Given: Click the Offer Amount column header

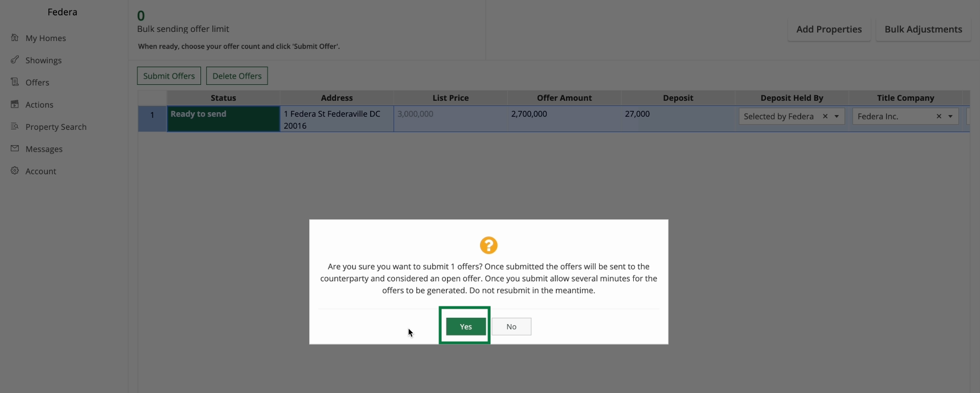Looking at the screenshot, I should [564, 98].
